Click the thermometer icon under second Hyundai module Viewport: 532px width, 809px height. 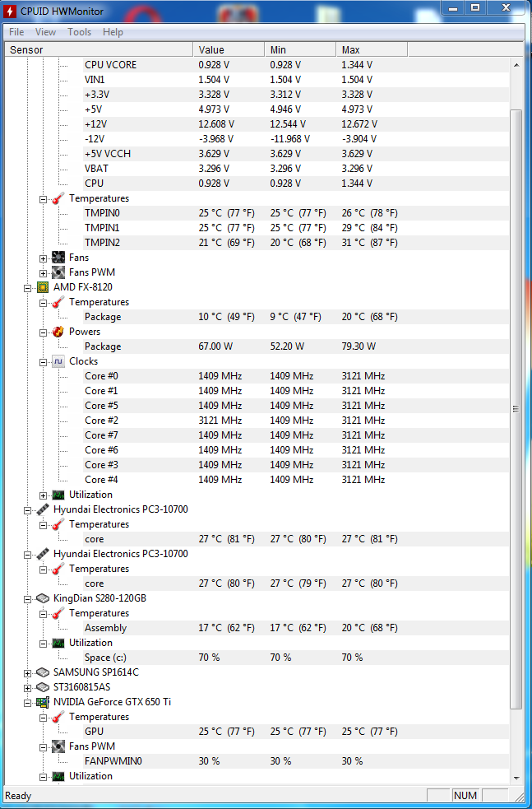click(x=58, y=569)
